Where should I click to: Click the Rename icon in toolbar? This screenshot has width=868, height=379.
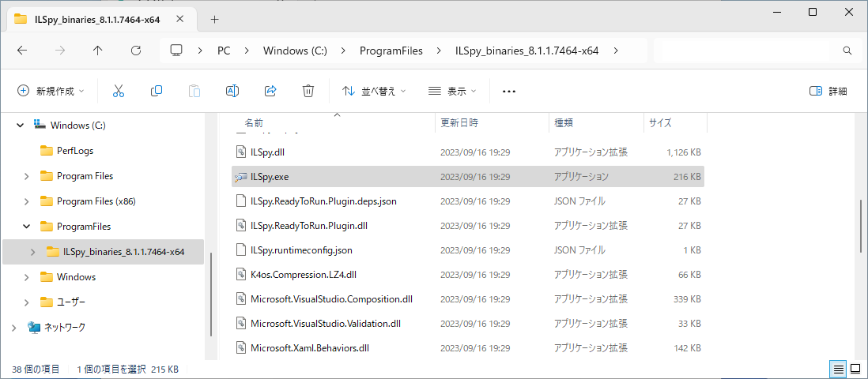pyautogui.click(x=232, y=92)
